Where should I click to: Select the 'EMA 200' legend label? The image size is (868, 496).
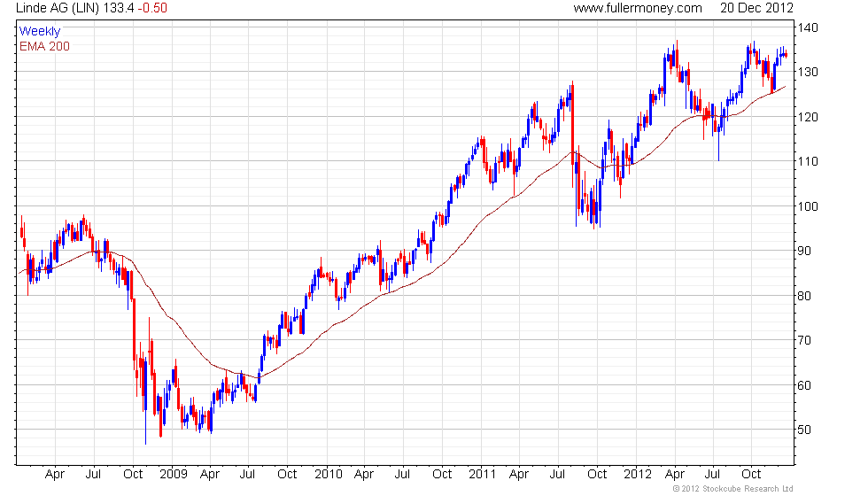click(x=44, y=46)
